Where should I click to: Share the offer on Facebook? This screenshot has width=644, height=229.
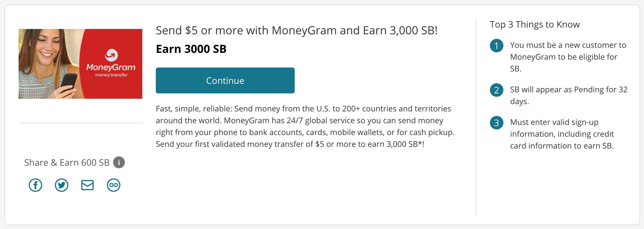click(35, 185)
